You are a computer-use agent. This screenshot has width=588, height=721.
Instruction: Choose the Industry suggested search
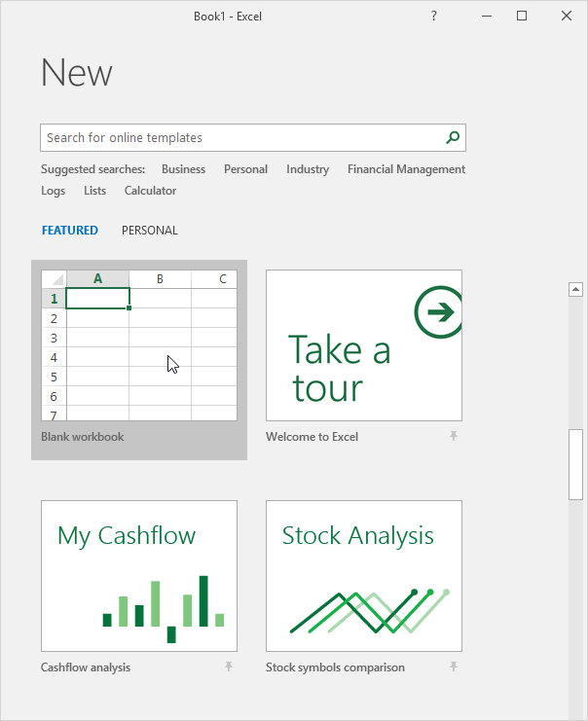tap(308, 169)
